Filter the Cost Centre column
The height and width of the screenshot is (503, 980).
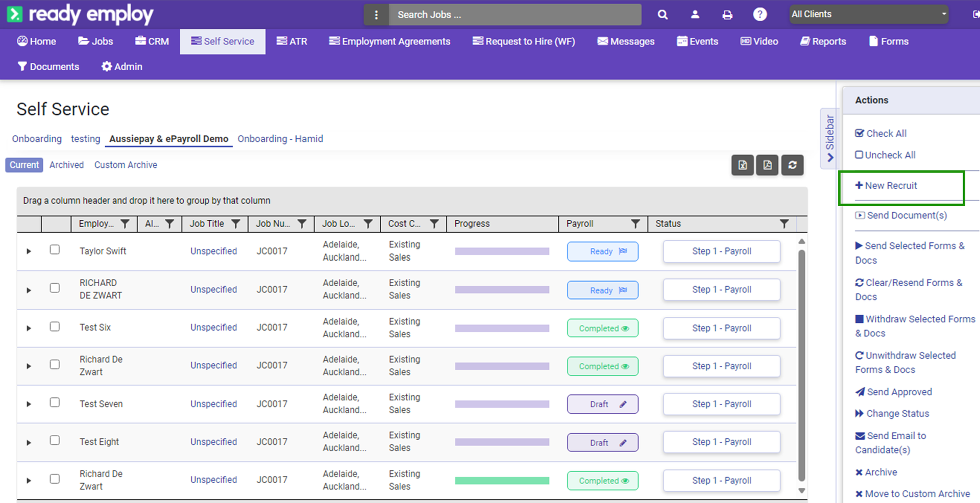coord(434,224)
